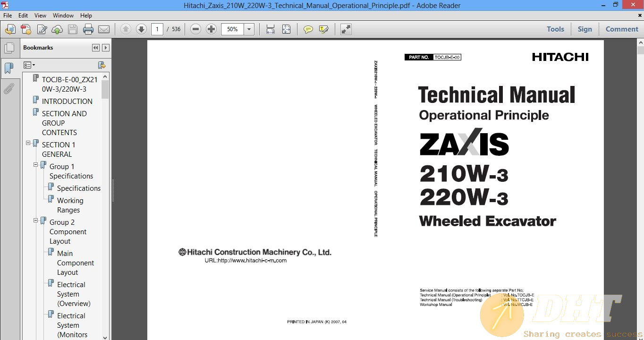Image resolution: width=644 pixels, height=340 pixels.
Task: Open the File menu
Action: [x=8, y=16]
